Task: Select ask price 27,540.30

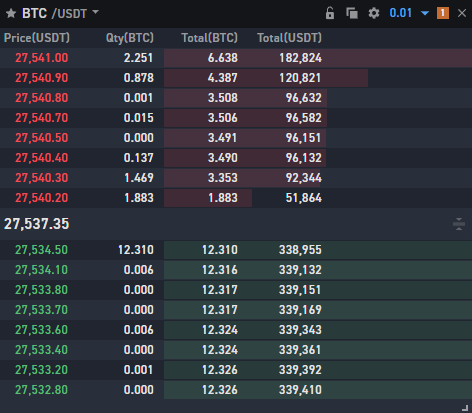Action: (x=42, y=178)
